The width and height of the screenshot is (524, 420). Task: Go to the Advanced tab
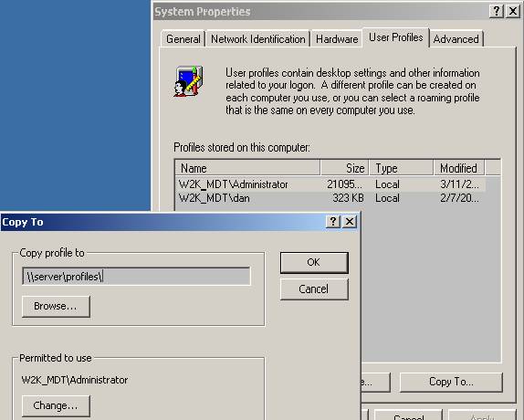[456, 39]
